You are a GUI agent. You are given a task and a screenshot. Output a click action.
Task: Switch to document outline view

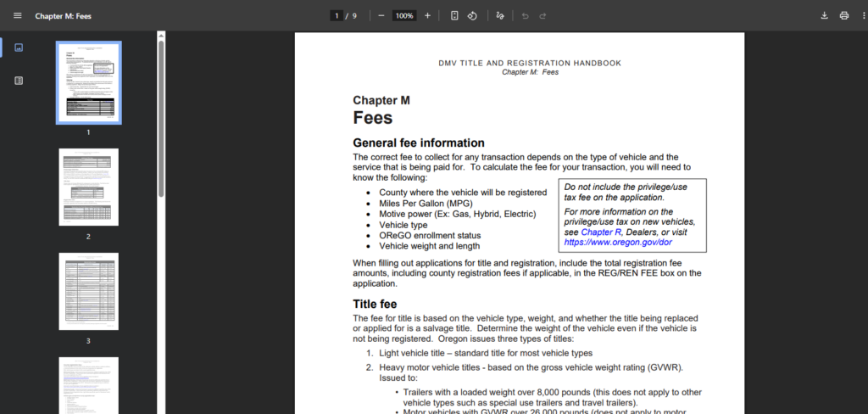point(19,81)
